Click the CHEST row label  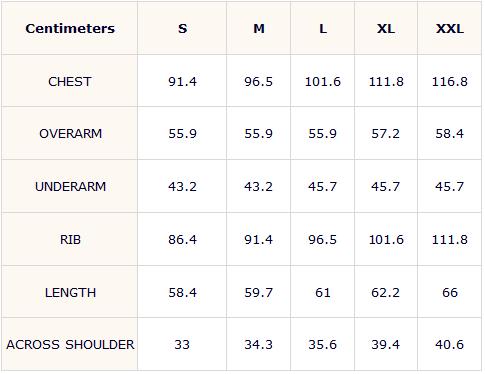coord(70,82)
